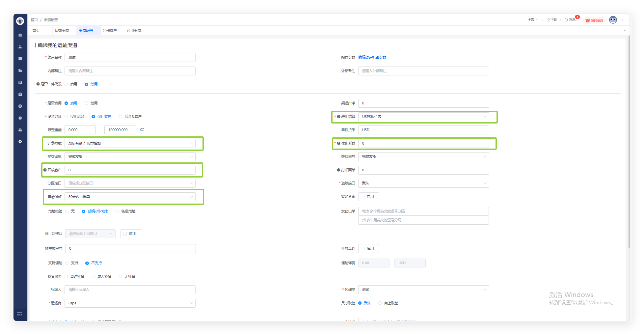Open the 消息 bell notifications

[x=570, y=20]
